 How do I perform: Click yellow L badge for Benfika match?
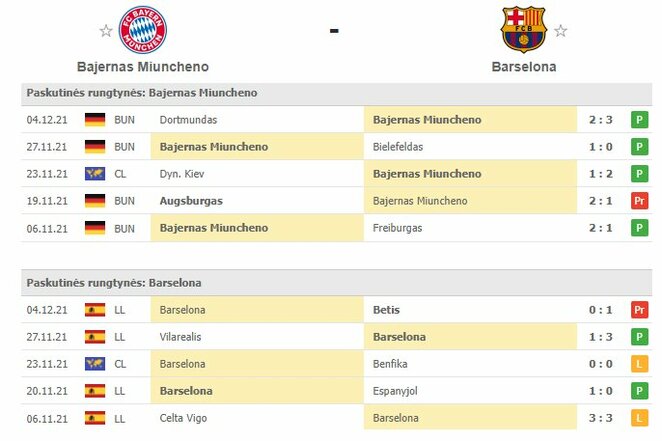638,364
